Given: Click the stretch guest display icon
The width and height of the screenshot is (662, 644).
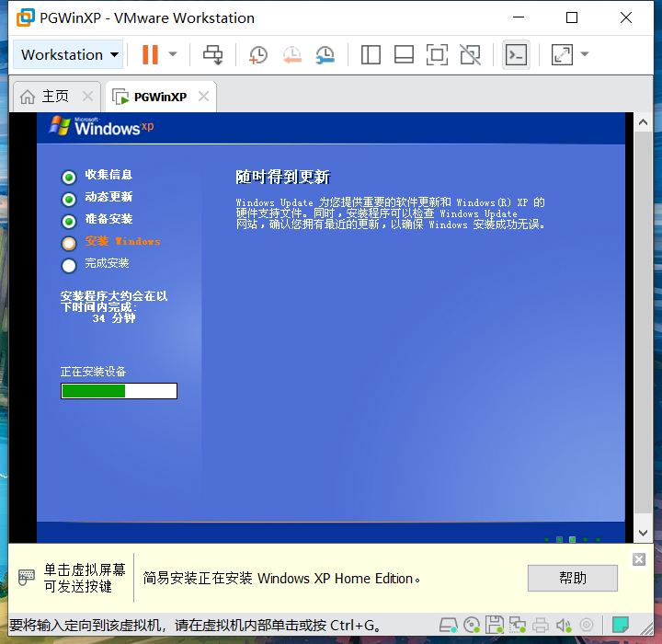Looking at the screenshot, I should [x=562, y=54].
